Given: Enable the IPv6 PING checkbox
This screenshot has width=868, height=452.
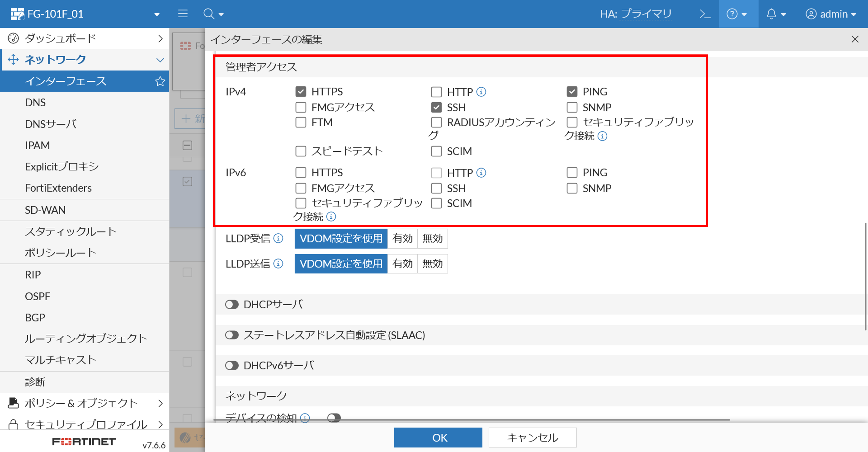Looking at the screenshot, I should (x=572, y=173).
